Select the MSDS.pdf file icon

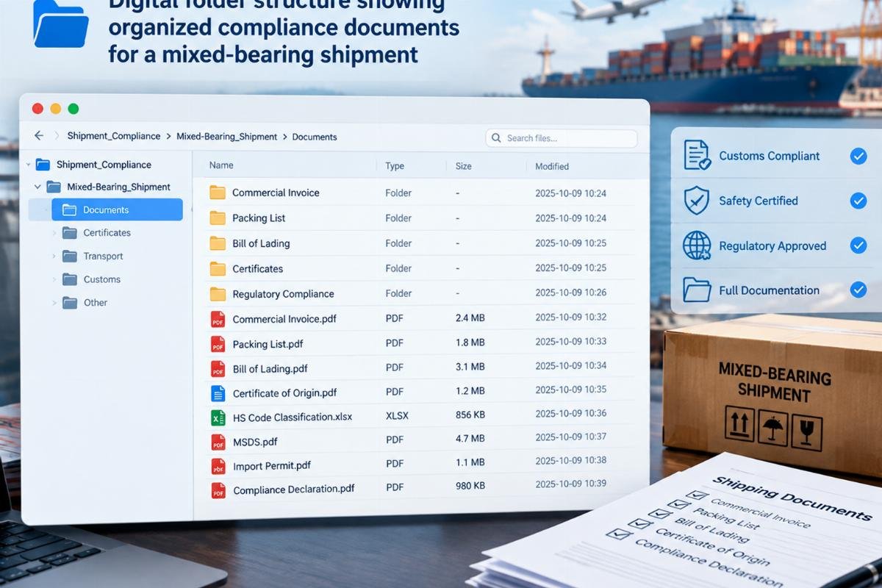pyautogui.click(x=218, y=442)
